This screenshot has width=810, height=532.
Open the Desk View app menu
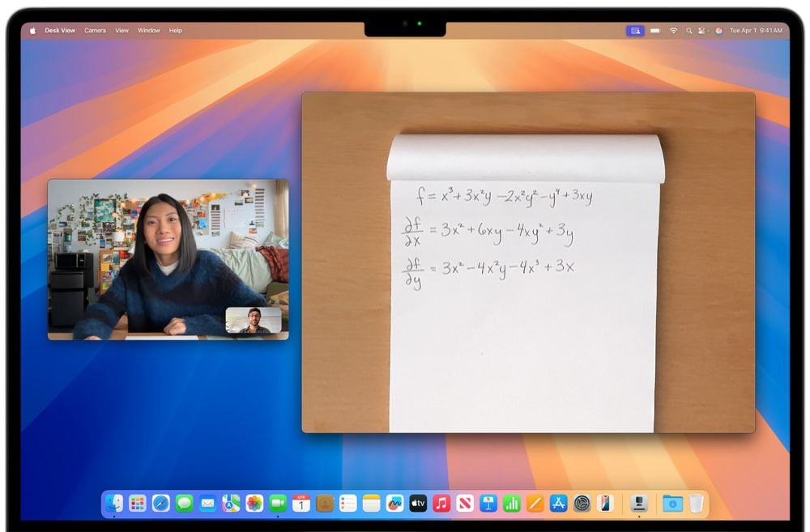[60, 31]
